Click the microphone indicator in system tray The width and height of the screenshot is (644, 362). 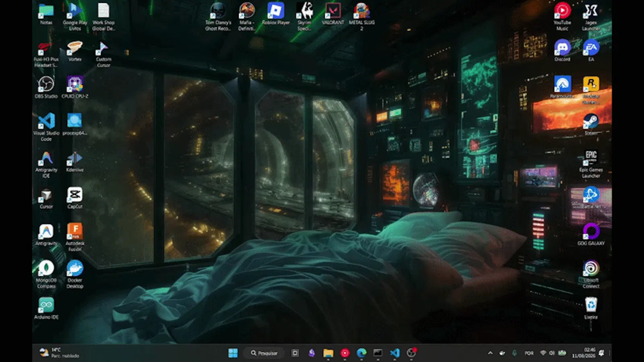click(x=514, y=353)
